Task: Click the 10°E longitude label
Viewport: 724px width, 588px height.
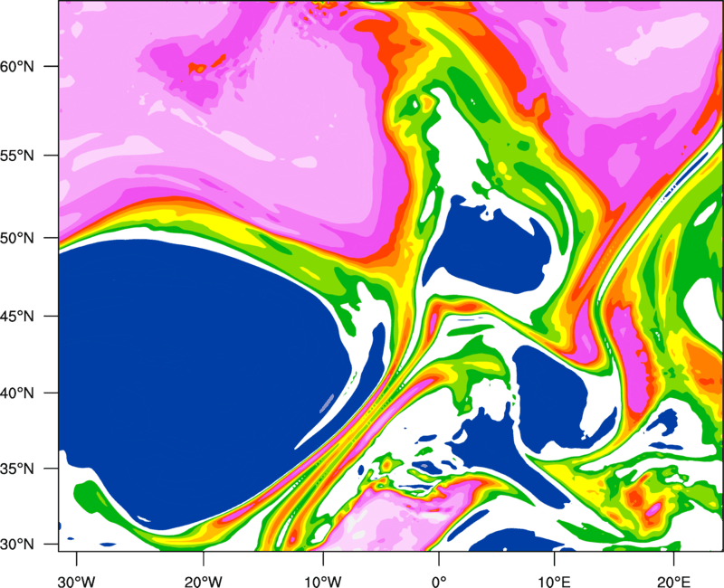Action: 554,582
